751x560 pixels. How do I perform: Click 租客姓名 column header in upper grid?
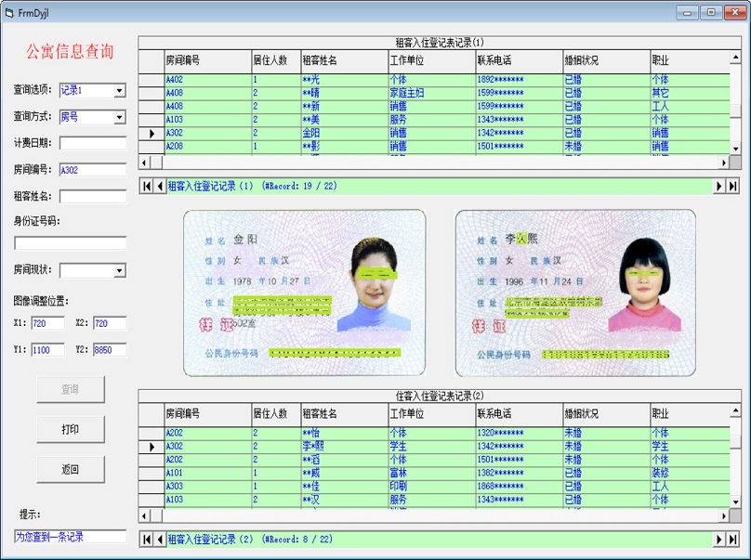pyautogui.click(x=345, y=60)
